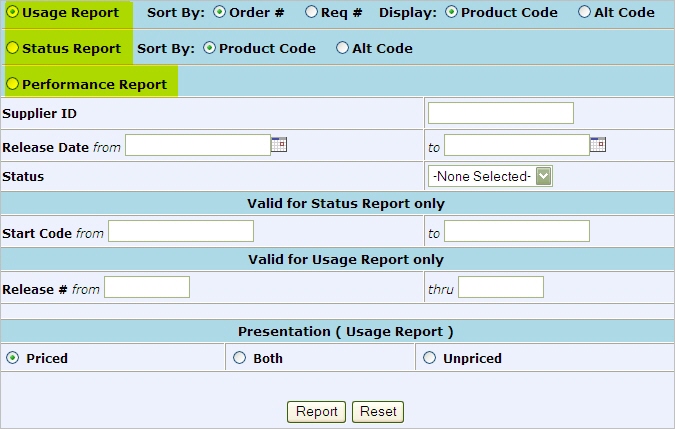Click the Report button
The image size is (675, 429).
[x=316, y=412]
